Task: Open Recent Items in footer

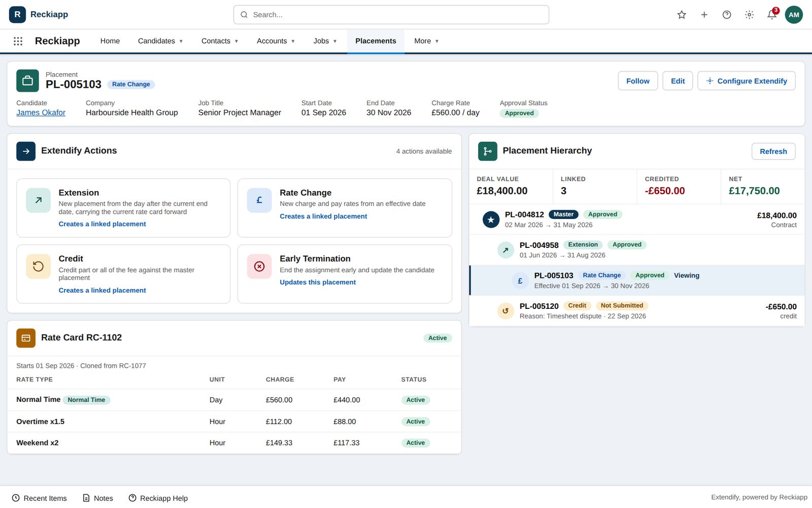Action: click(x=40, y=498)
